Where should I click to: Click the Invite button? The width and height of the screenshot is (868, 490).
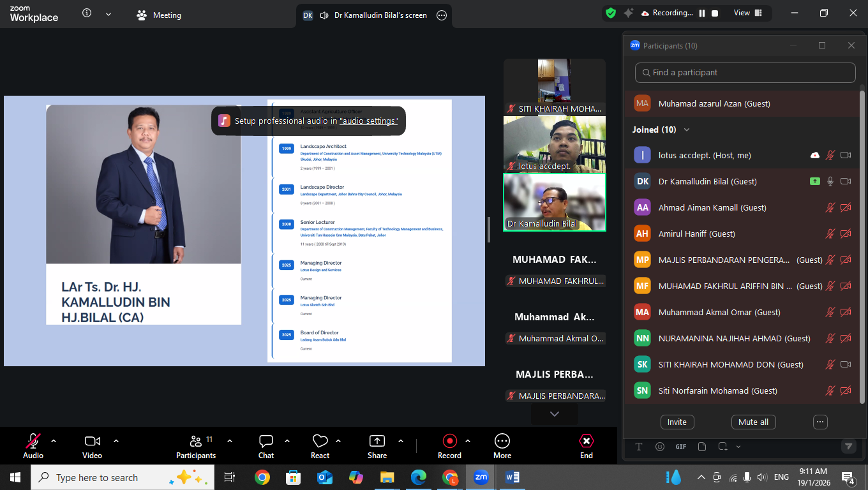[x=677, y=422]
